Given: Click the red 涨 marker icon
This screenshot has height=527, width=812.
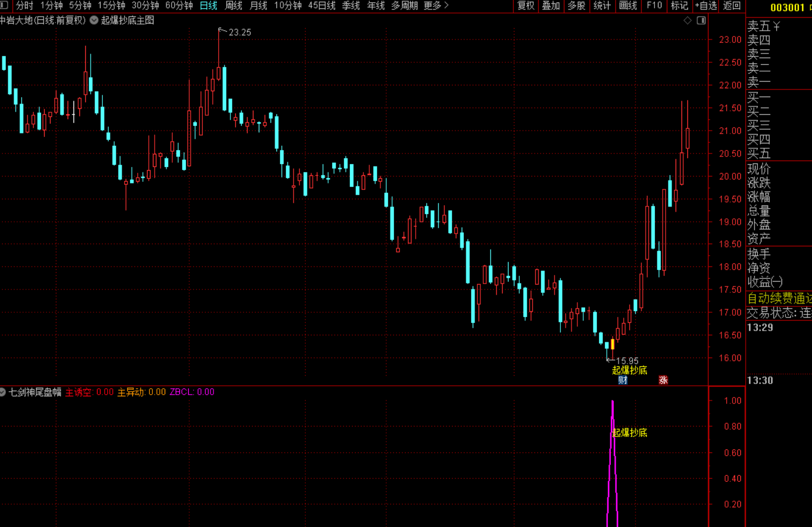Looking at the screenshot, I should (663, 380).
